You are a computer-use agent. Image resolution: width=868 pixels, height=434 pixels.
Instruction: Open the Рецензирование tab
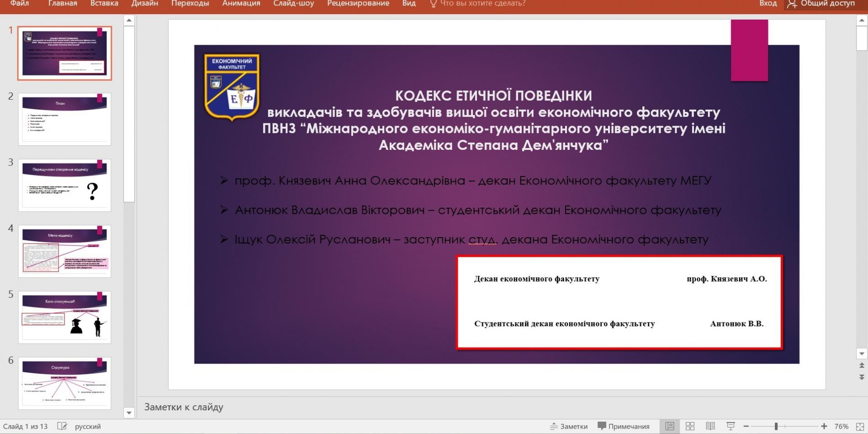tap(358, 4)
